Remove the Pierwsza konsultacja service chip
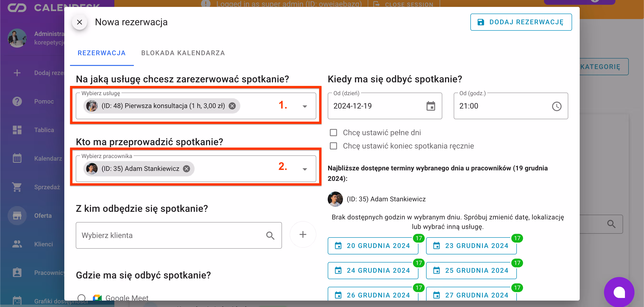The width and height of the screenshot is (644, 307). click(232, 106)
